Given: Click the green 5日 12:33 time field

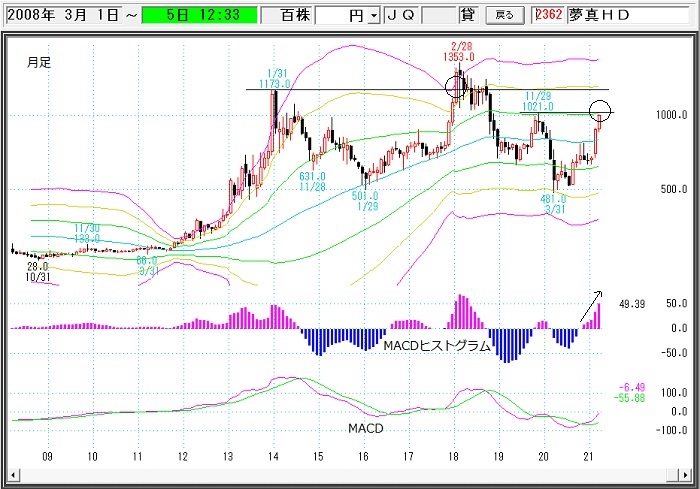Looking at the screenshot, I should [200, 15].
